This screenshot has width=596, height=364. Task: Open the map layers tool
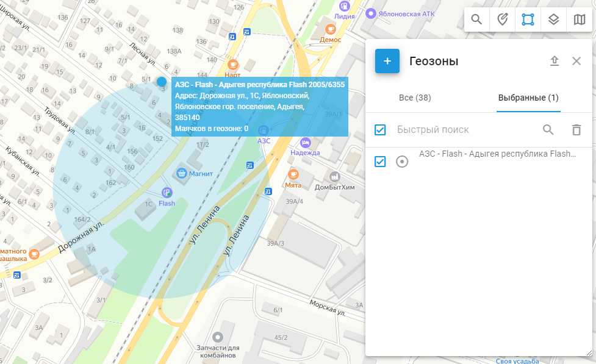click(553, 19)
